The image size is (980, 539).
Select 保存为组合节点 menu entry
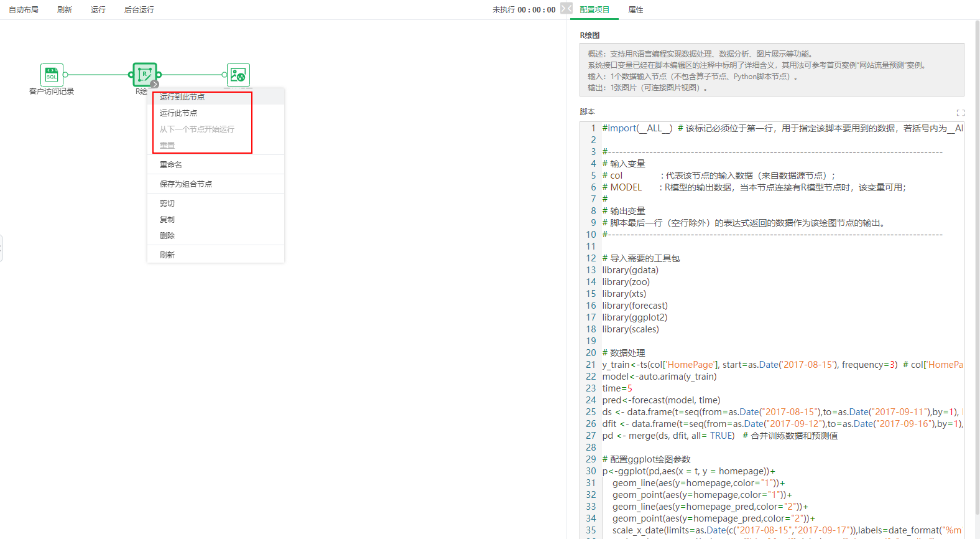tap(186, 184)
